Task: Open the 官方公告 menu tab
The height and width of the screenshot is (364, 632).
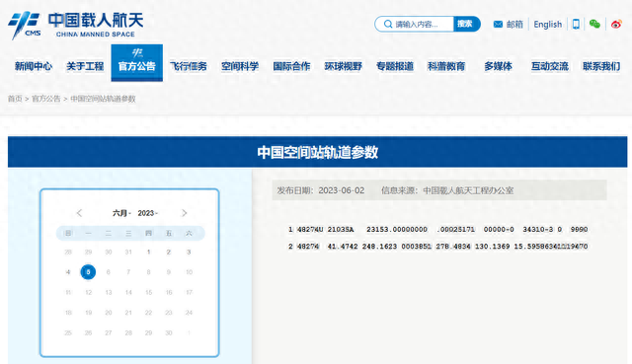Action: (137, 63)
